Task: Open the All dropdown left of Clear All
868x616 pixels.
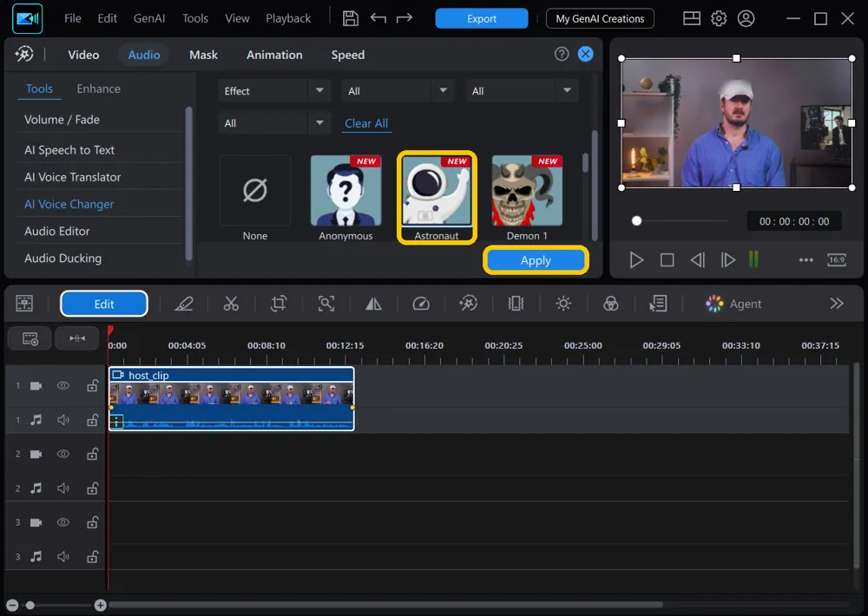Action: pyautogui.click(x=274, y=123)
